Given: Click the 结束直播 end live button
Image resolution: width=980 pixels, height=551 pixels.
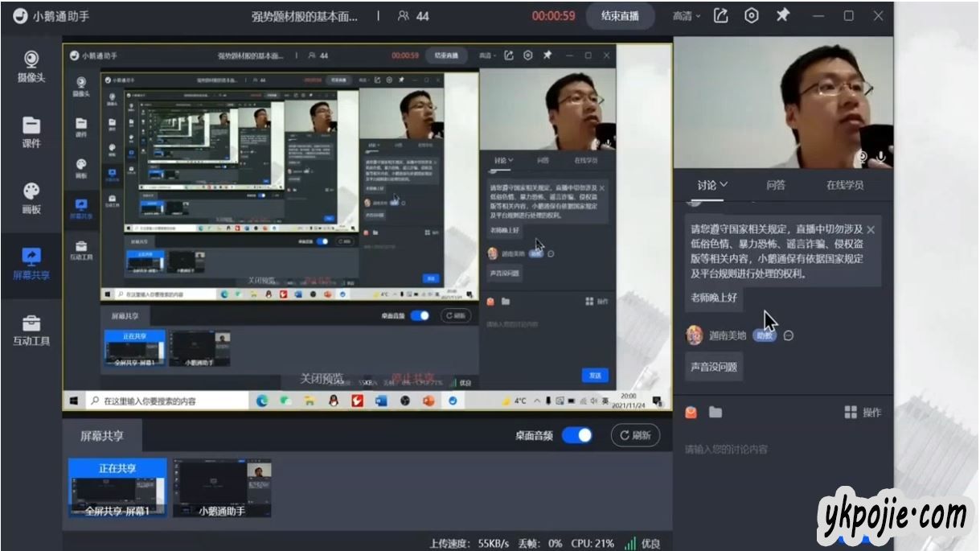Looking at the screenshot, I should coord(620,16).
